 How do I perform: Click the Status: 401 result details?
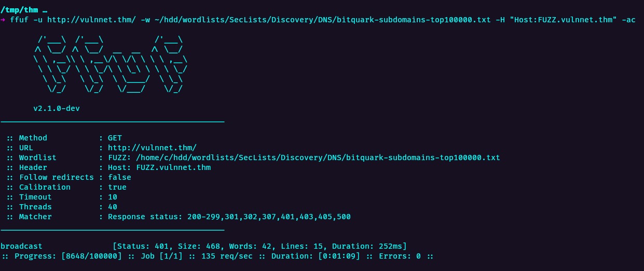[260, 246]
